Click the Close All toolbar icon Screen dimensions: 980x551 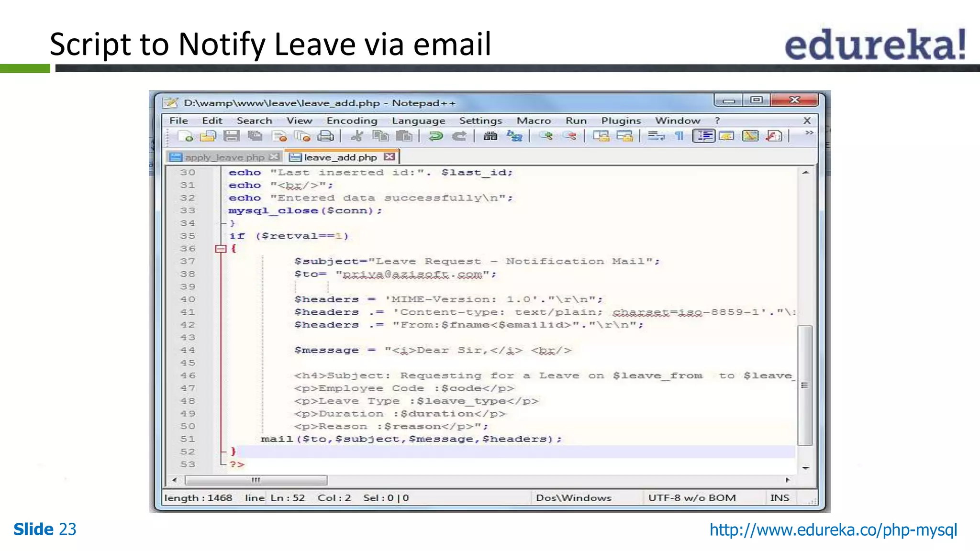click(302, 136)
